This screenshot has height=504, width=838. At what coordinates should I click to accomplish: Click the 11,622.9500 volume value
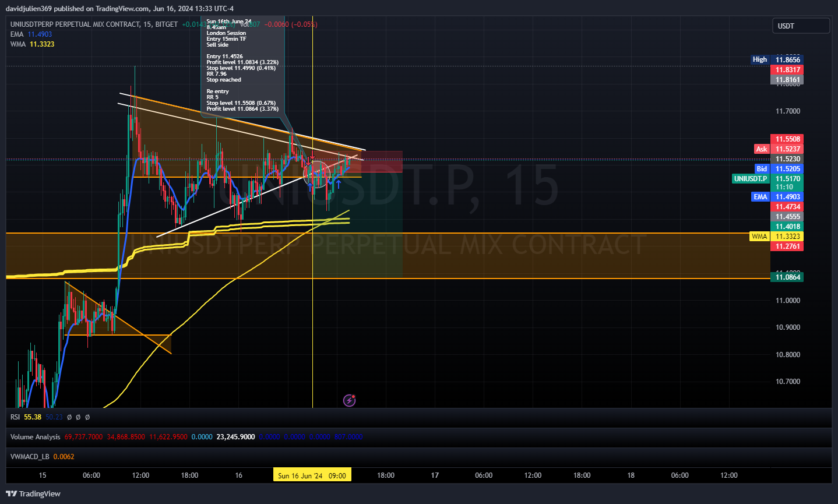(168, 437)
